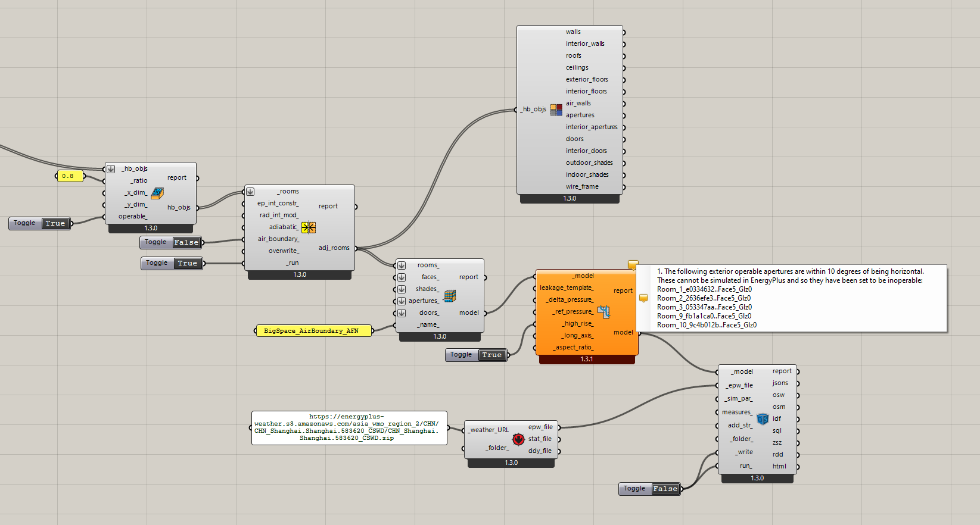Screen dimensions: 980x525
Task: Click the leakage_template_ input label
Action: point(567,288)
